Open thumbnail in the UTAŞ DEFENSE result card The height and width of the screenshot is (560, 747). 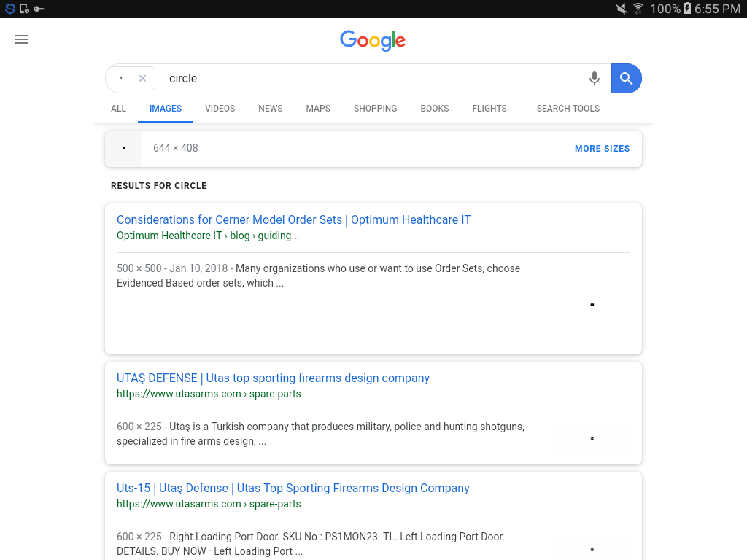592,438
